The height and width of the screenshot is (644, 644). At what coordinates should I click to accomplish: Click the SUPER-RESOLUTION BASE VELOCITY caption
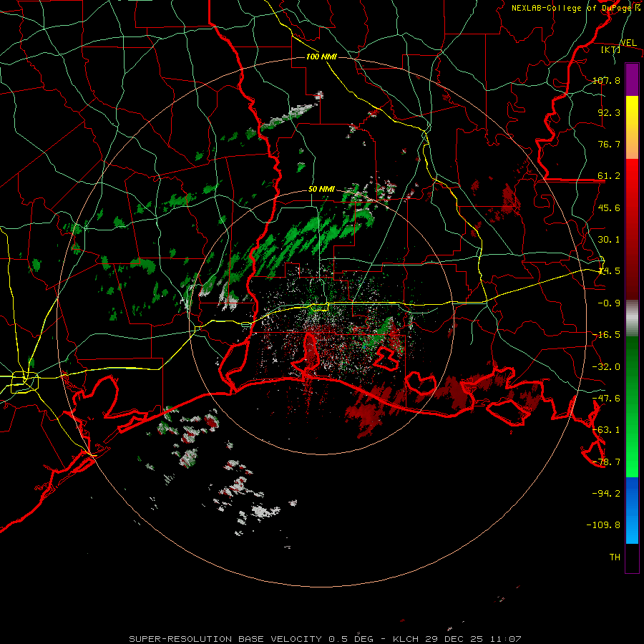pos(225,639)
